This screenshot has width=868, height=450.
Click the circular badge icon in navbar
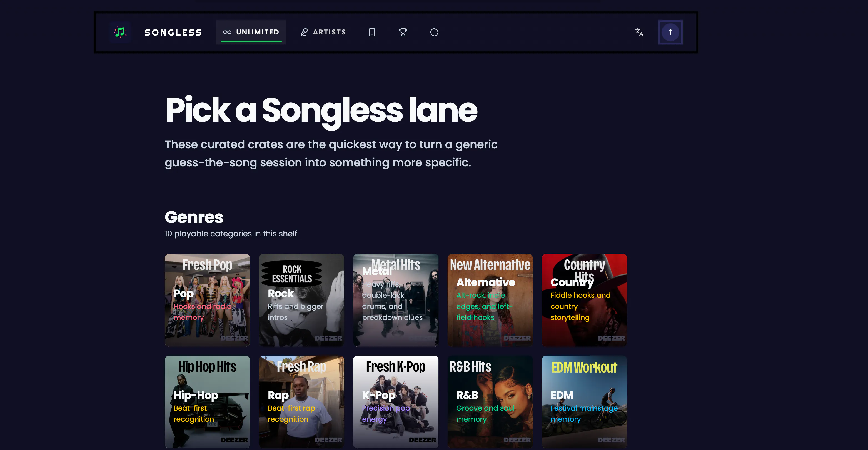point(434,32)
